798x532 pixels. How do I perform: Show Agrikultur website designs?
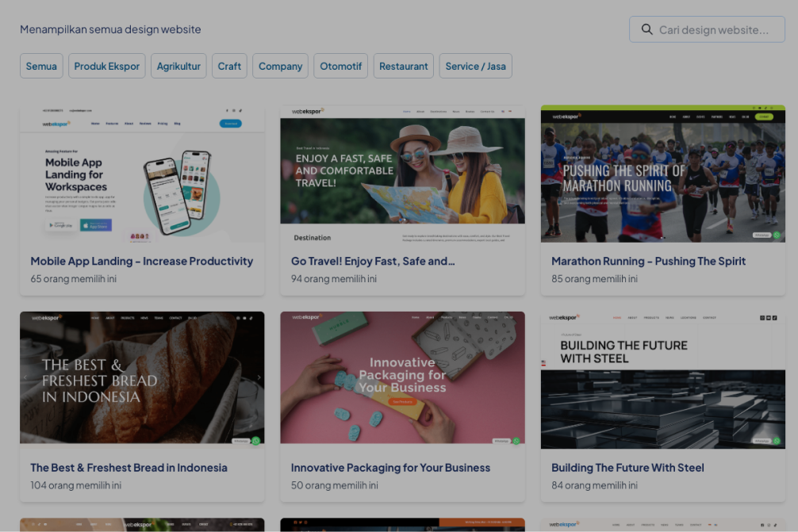(x=178, y=66)
